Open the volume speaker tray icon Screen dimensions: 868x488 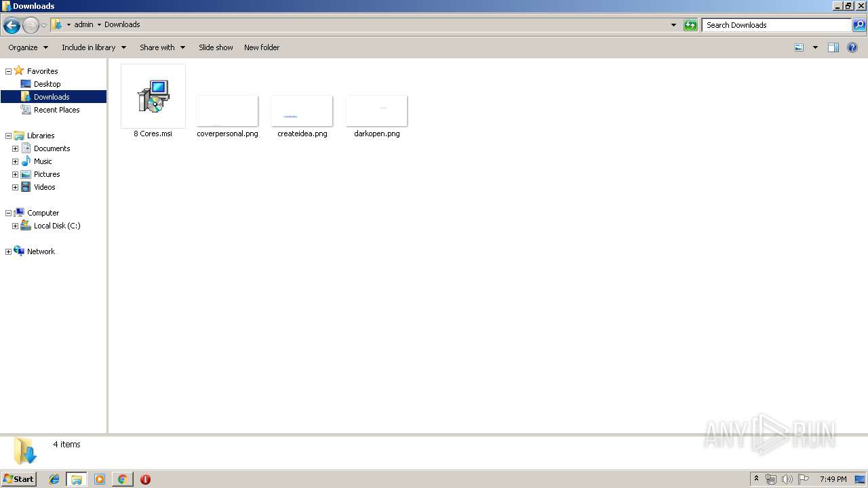[787, 479]
